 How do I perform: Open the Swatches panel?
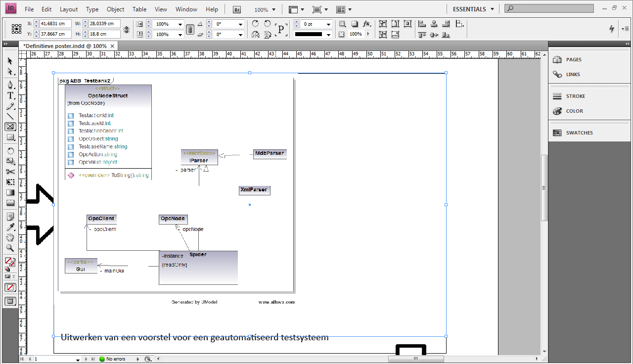[x=579, y=133]
